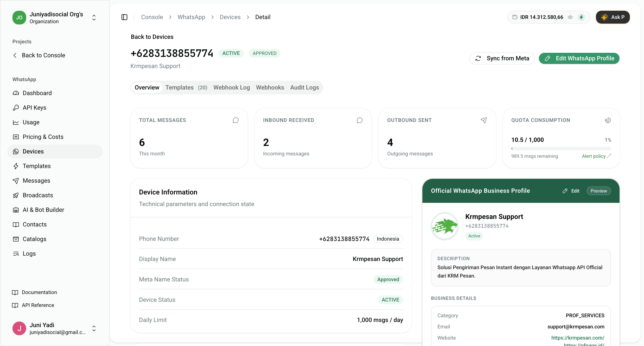Click the Krmpesan Support profile logo
The width and height of the screenshot is (644, 346).
click(444, 226)
